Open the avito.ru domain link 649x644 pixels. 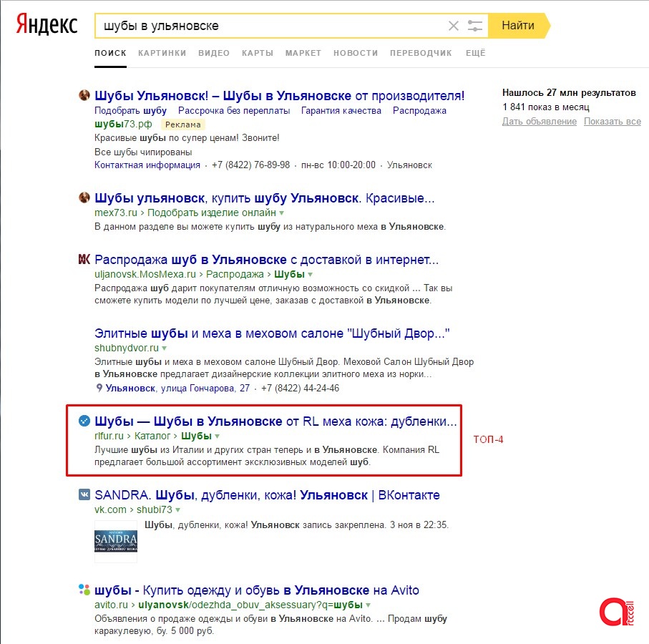[x=111, y=605]
